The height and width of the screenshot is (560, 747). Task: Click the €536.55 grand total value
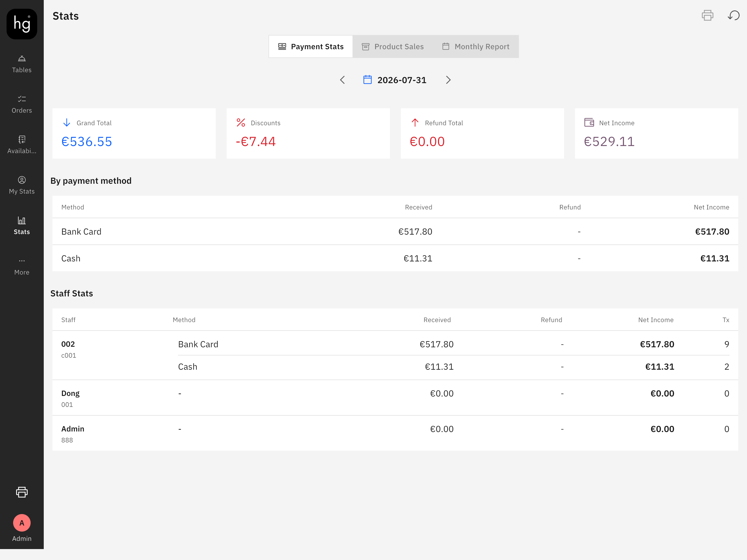86,142
